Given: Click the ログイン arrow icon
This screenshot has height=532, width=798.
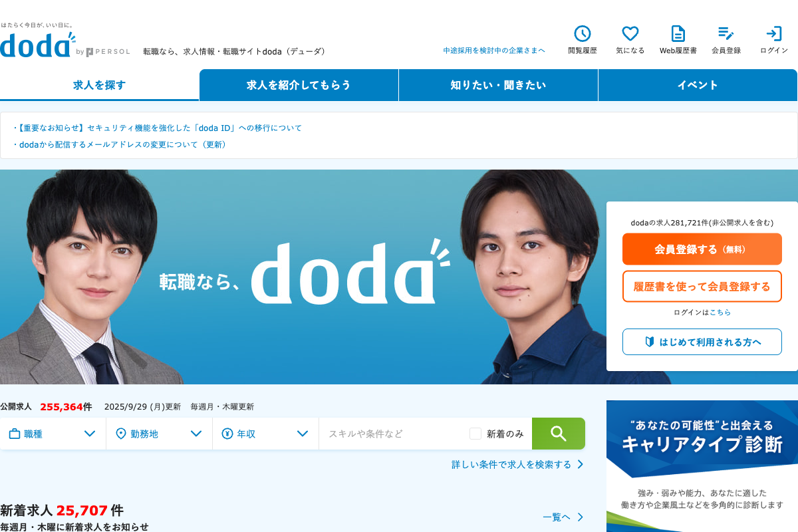Looking at the screenshot, I should (x=774, y=34).
